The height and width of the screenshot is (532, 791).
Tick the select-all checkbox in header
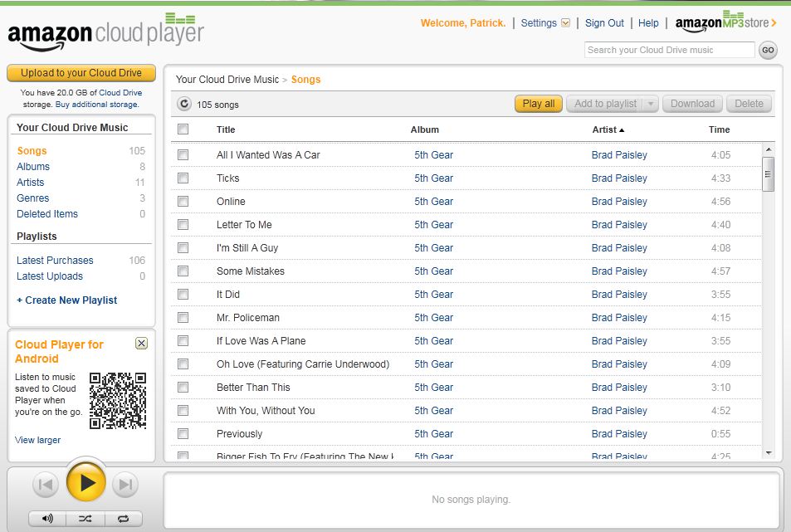point(183,129)
